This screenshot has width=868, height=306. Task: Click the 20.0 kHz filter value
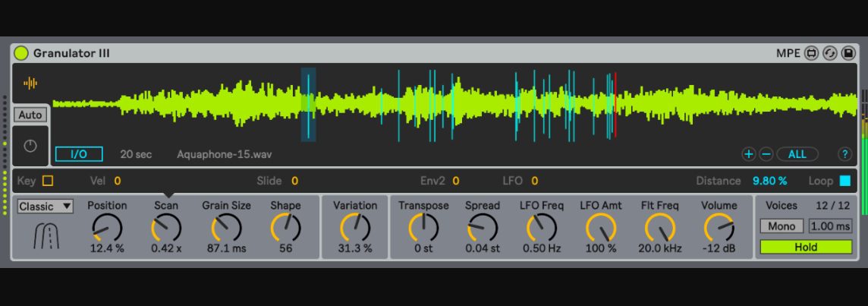pos(660,248)
